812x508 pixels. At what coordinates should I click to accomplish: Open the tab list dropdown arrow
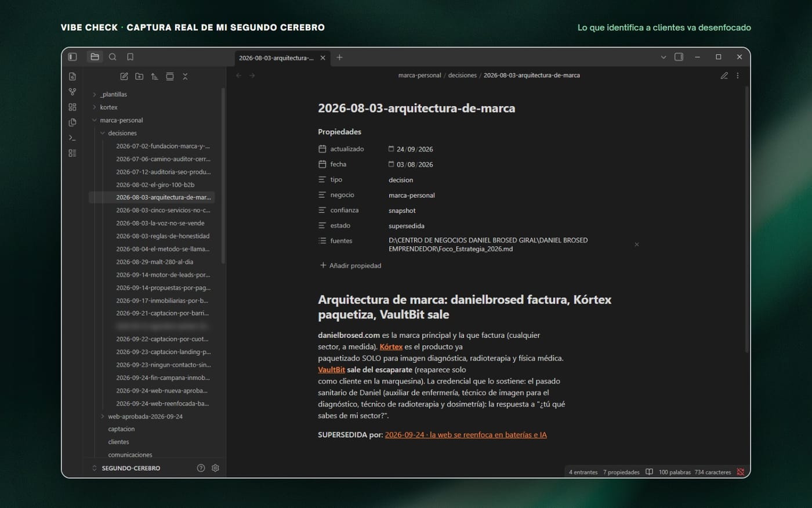pyautogui.click(x=664, y=57)
